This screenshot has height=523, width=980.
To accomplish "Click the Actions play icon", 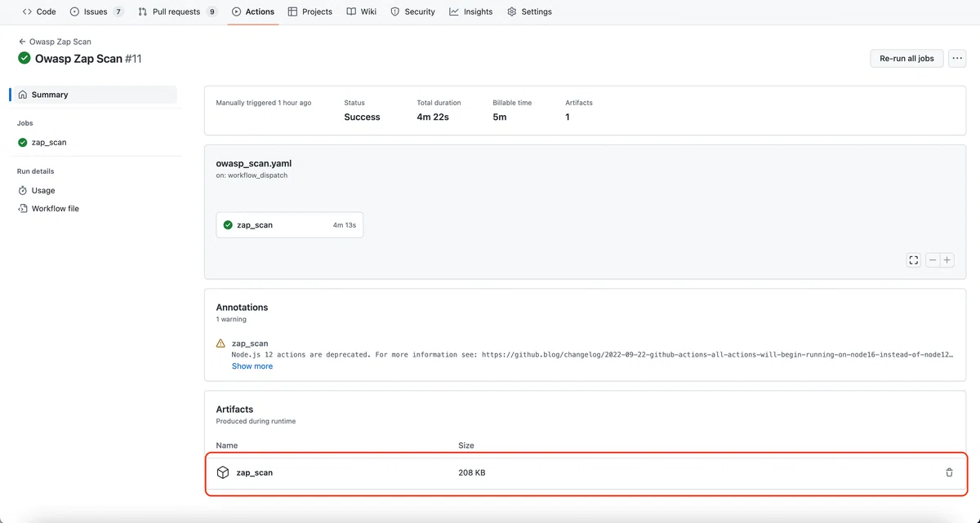I will point(237,11).
